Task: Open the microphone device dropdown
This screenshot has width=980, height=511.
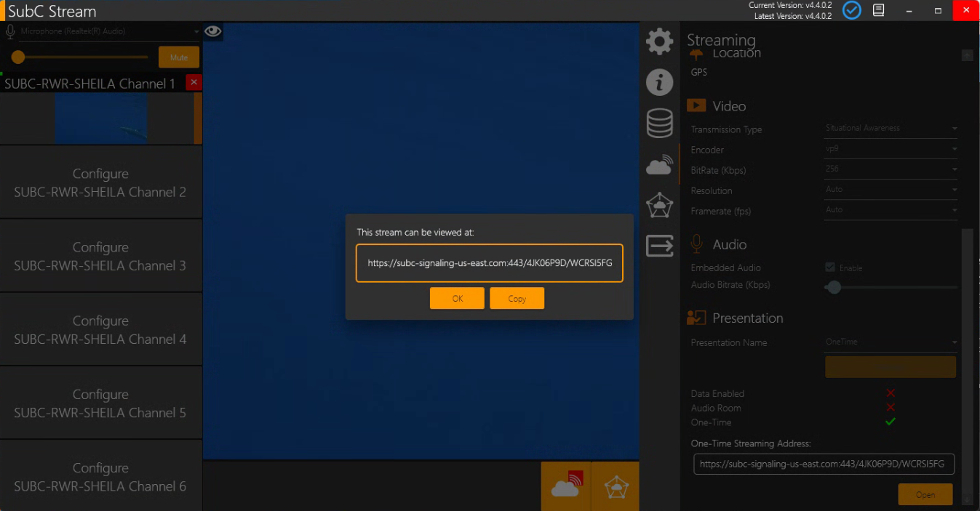Action: (x=109, y=31)
